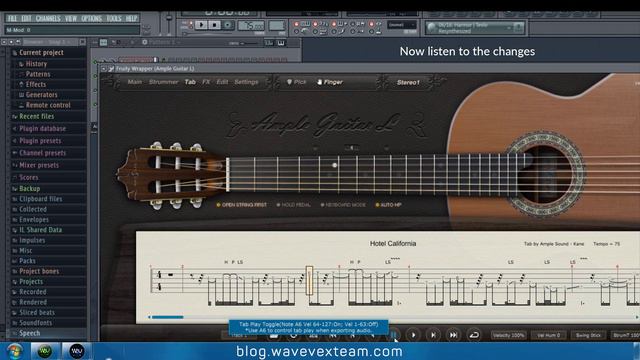Expand the Speech folder

coord(29,333)
